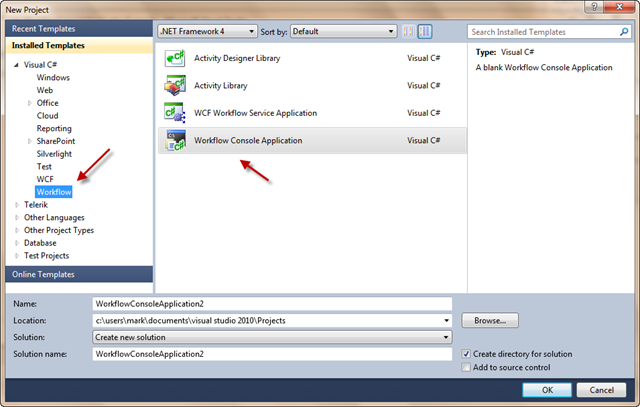640x407 pixels.
Task: Open the Sort by Default dropdown
Action: [344, 31]
